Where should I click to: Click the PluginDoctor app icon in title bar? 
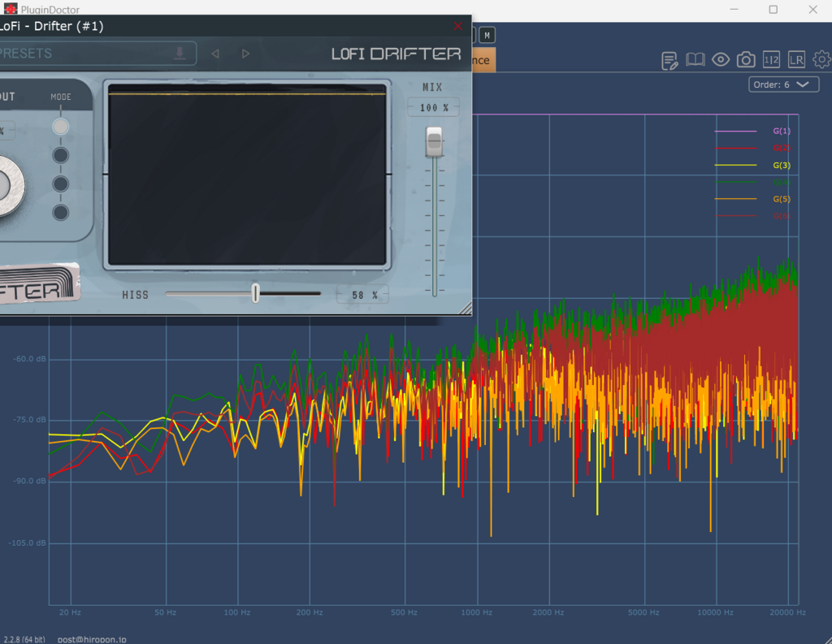point(10,9)
